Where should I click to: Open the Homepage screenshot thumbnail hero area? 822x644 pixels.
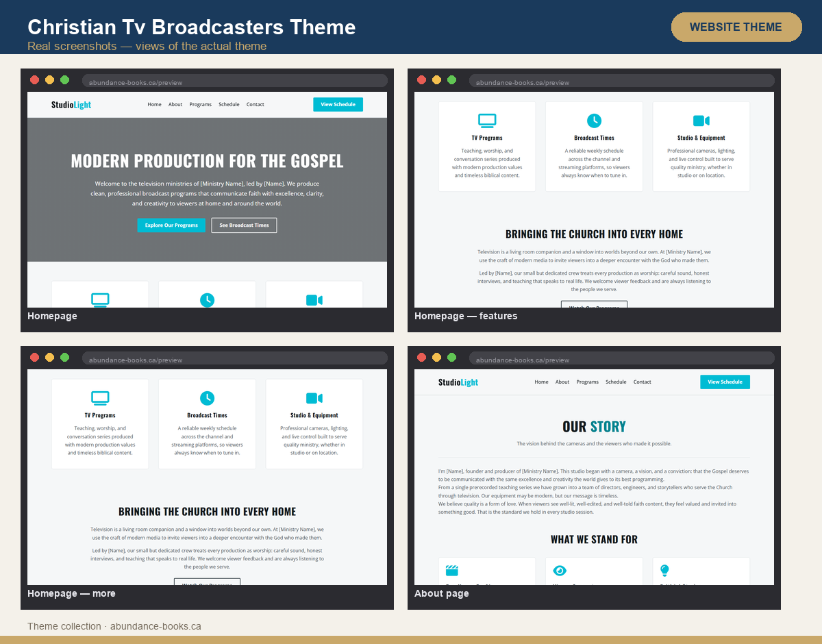click(x=207, y=190)
